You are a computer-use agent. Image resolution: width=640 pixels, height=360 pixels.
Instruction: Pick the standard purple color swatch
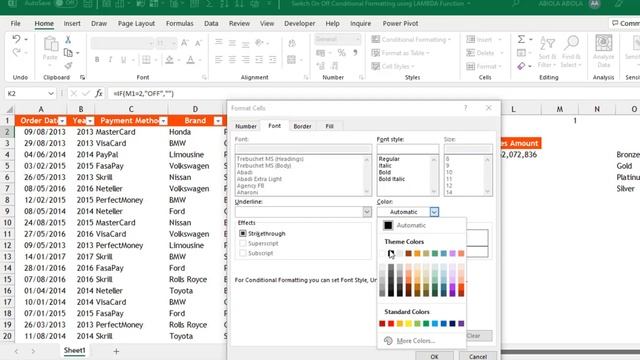[461, 324]
